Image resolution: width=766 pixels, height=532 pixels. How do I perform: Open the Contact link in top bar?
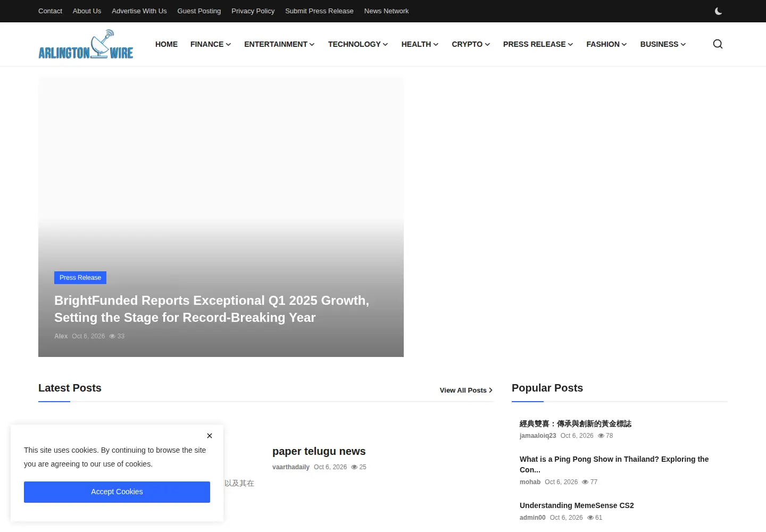tap(50, 11)
